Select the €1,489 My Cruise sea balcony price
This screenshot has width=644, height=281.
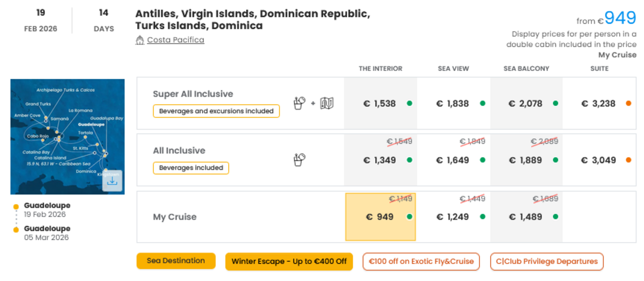click(x=526, y=217)
